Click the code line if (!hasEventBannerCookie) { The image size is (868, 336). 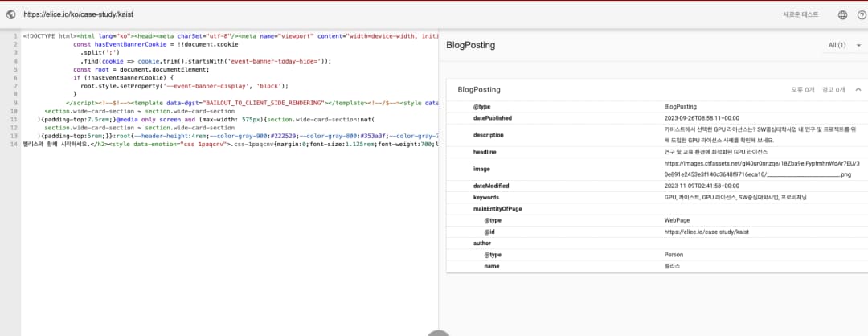point(123,77)
